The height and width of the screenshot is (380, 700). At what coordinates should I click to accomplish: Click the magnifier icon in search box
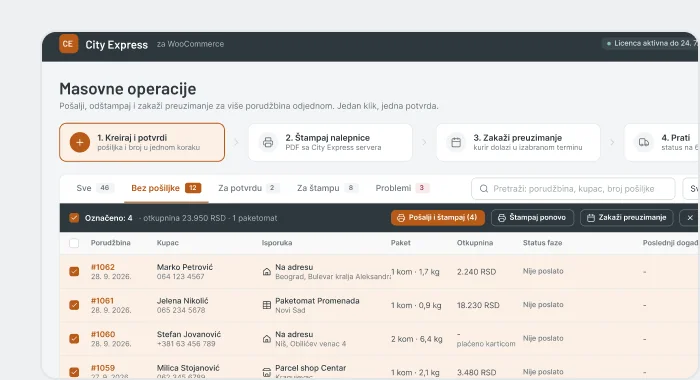coord(483,189)
